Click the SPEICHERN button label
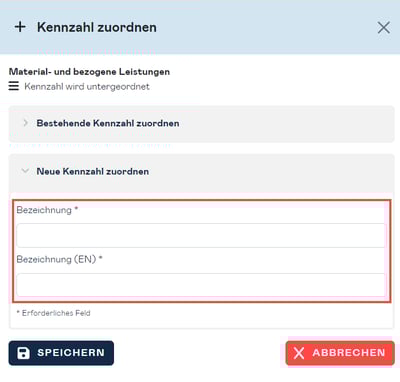The height and width of the screenshot is (382, 400). 71,353
